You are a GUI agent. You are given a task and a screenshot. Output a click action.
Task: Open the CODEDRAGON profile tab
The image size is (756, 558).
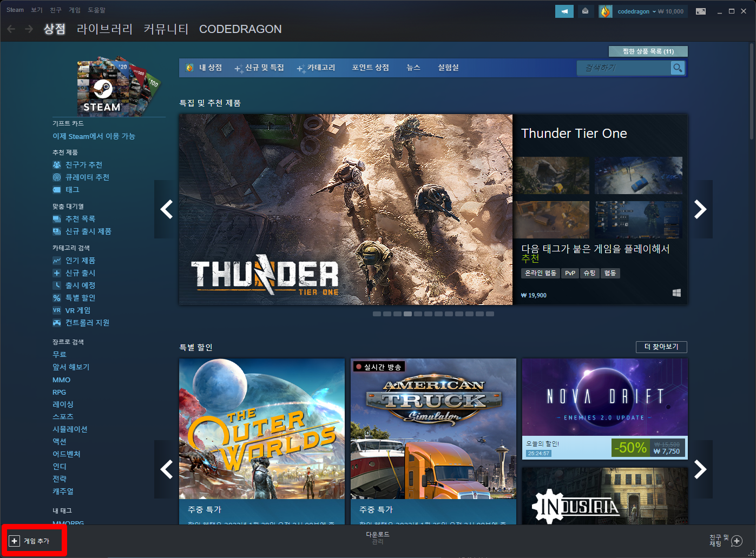[240, 29]
